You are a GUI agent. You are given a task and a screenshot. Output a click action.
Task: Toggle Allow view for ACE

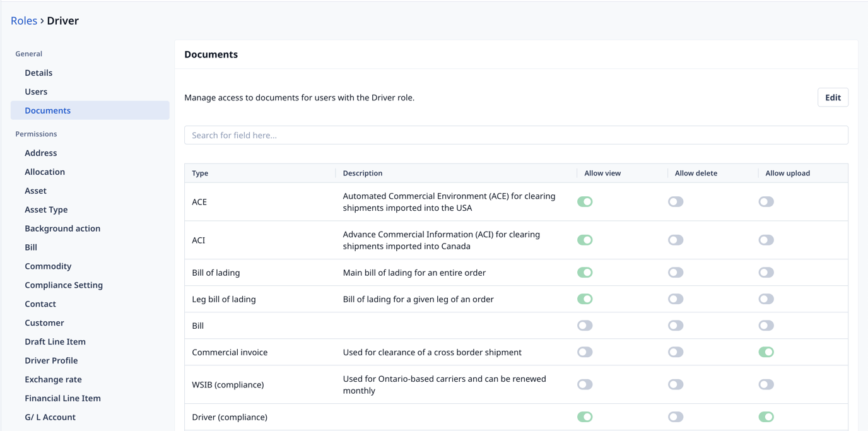point(585,202)
